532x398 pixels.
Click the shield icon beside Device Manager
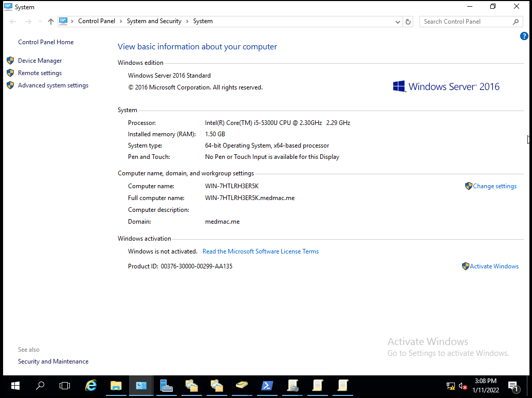click(10, 61)
